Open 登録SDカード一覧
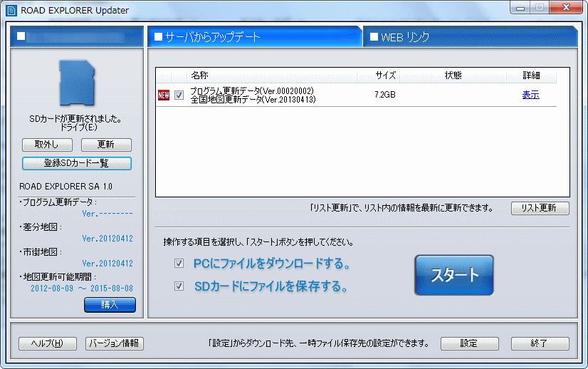 pyautogui.click(x=77, y=163)
